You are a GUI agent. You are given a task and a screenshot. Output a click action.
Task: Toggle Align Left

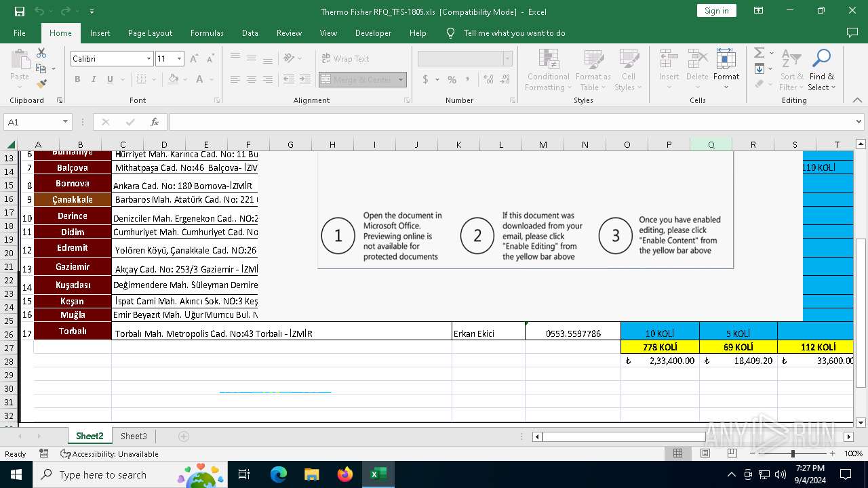click(235, 79)
